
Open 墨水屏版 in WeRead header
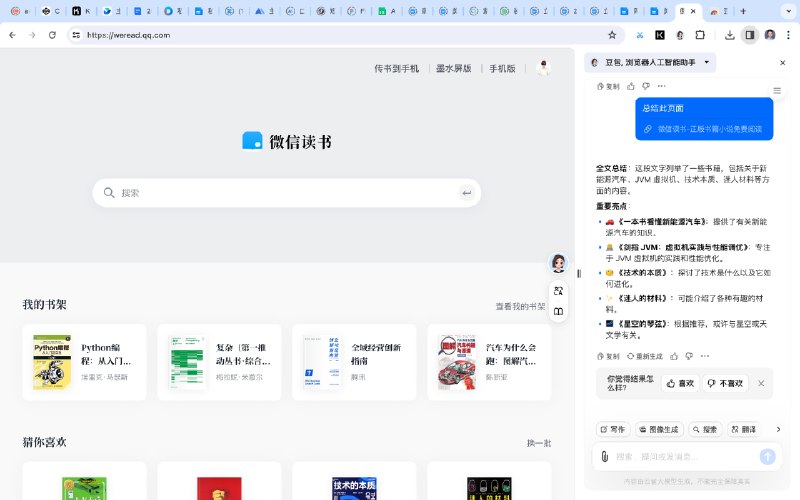(454, 68)
